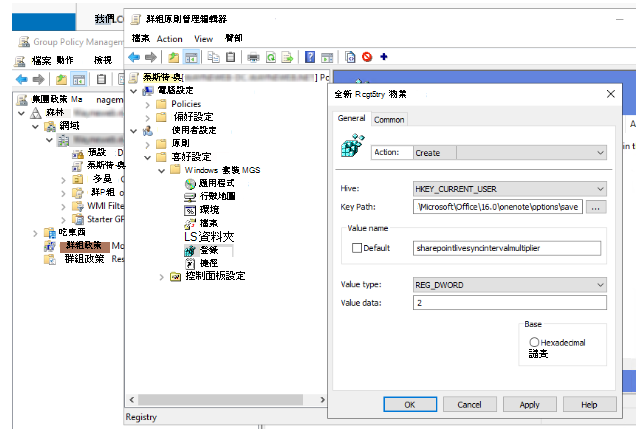Toggle Show/Hide console tree icon in editor toolbar
The width and height of the screenshot is (641, 433).
coord(191,57)
